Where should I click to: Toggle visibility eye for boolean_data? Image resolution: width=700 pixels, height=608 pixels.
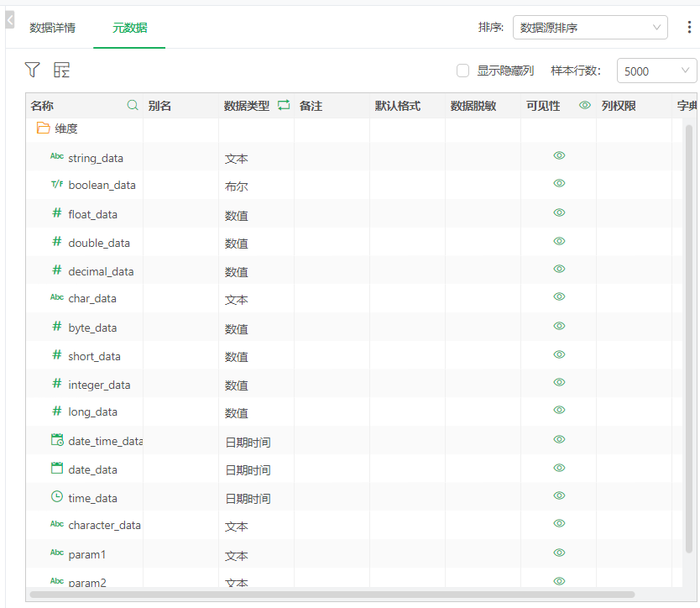[x=559, y=183]
